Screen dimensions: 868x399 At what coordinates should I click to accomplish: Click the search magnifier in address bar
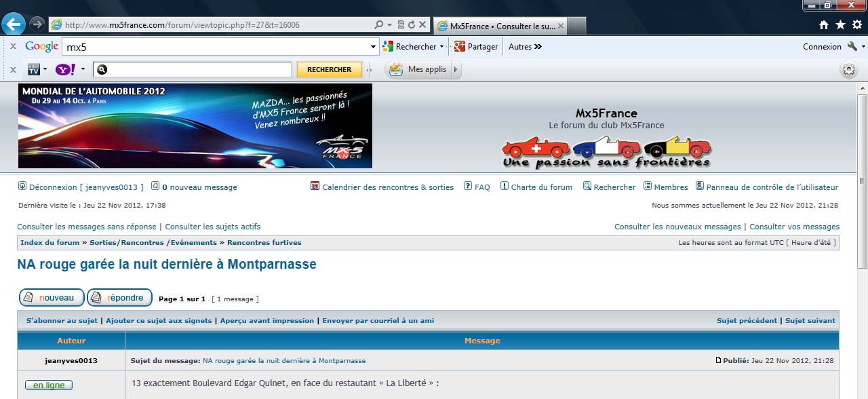(379, 24)
